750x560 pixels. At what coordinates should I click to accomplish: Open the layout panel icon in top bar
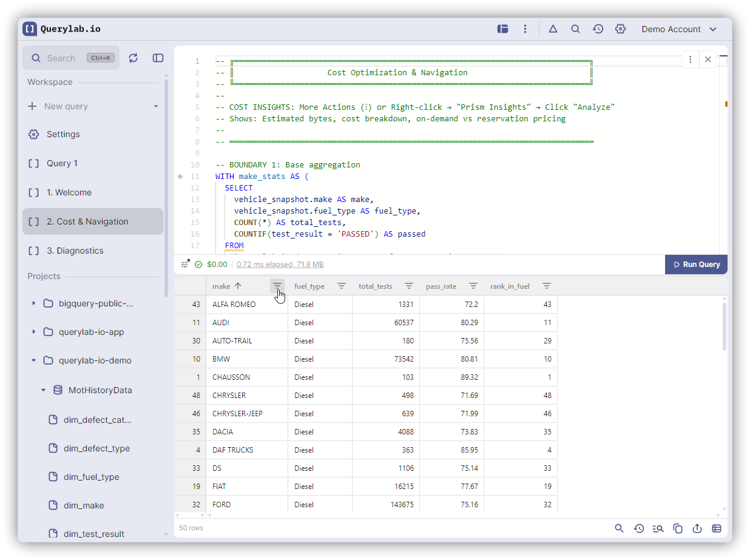coord(502,29)
